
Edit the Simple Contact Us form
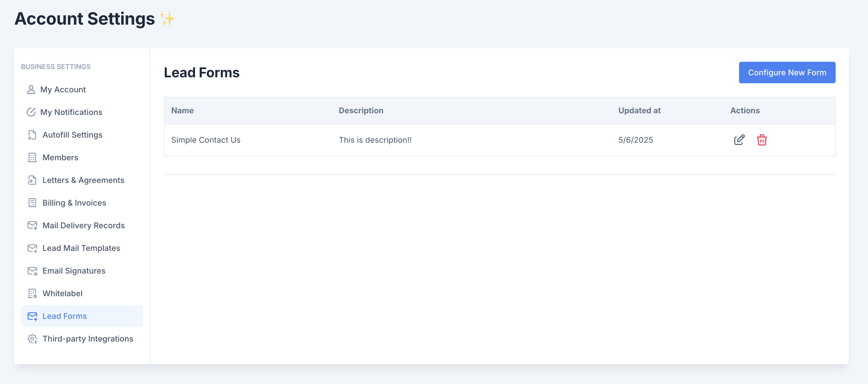tap(739, 140)
